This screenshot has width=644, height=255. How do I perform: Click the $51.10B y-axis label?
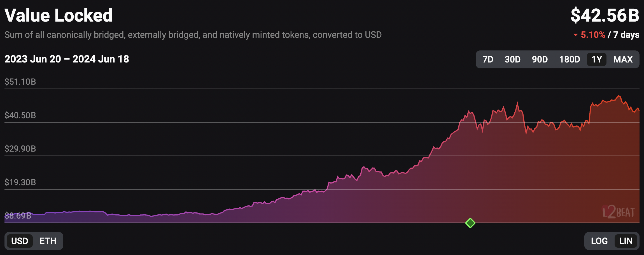pyautogui.click(x=20, y=82)
